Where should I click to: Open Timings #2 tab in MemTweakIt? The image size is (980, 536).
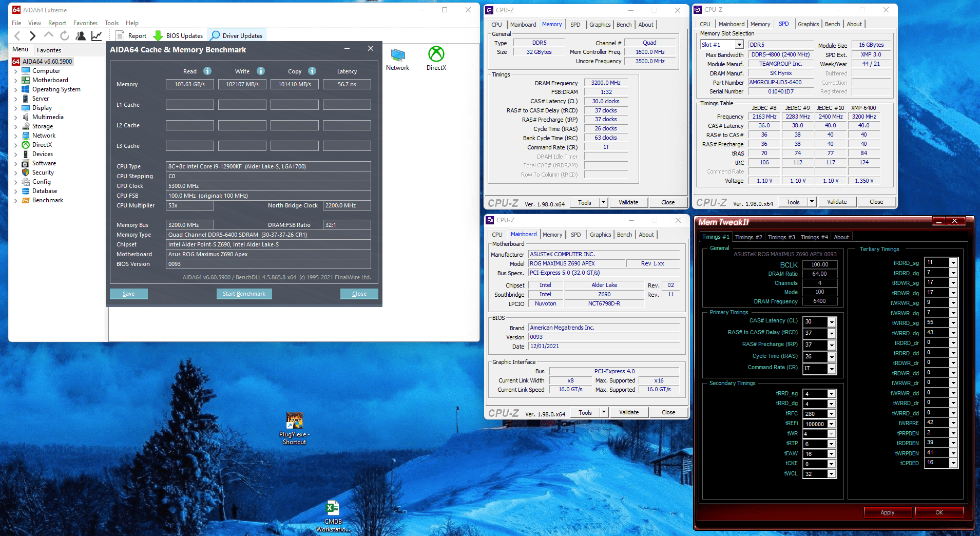point(748,237)
